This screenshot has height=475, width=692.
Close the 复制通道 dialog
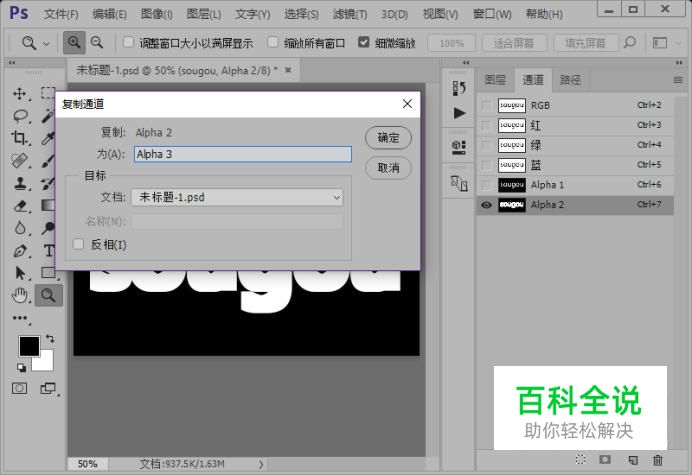click(x=407, y=104)
